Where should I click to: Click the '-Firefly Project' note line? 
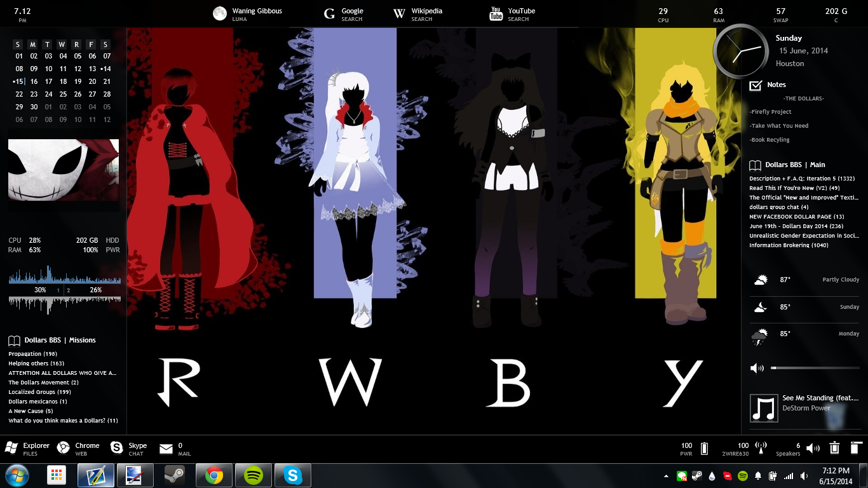pos(770,112)
